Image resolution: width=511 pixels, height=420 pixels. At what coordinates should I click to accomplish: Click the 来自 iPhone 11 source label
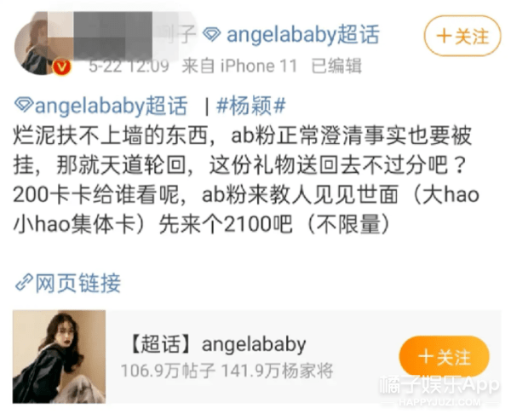click(239, 66)
